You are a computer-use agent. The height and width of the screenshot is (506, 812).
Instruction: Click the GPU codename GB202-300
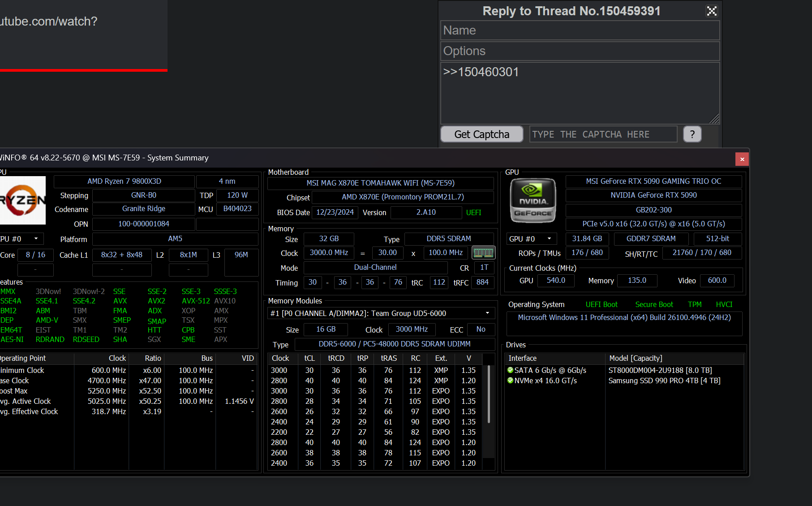point(654,210)
